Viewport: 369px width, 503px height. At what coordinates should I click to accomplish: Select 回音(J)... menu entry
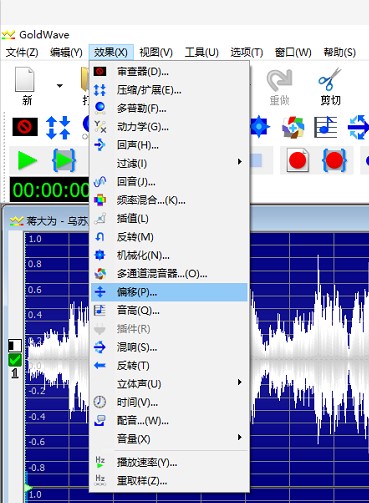coord(169,182)
